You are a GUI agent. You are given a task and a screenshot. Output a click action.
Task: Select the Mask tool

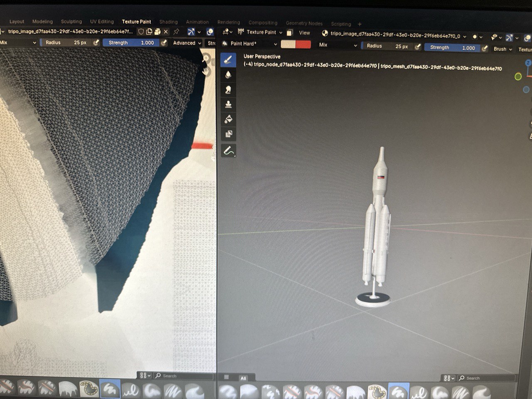[x=228, y=134]
